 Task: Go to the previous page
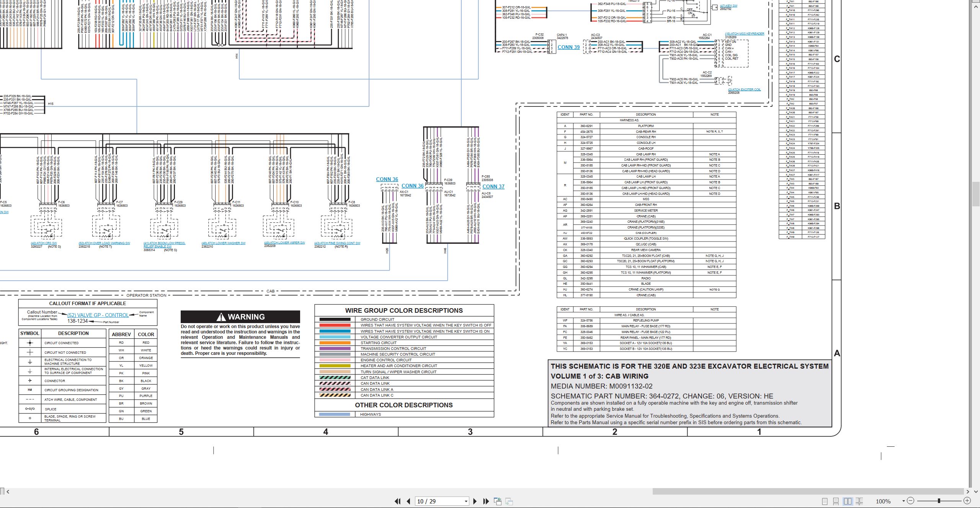tap(408, 501)
